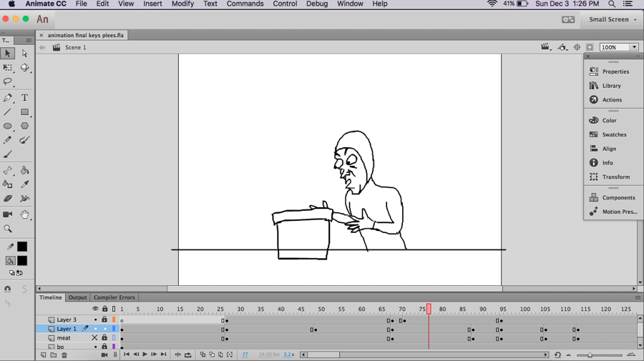The image size is (644, 361).
Task: Choose the Line tool
Action: 7,112
